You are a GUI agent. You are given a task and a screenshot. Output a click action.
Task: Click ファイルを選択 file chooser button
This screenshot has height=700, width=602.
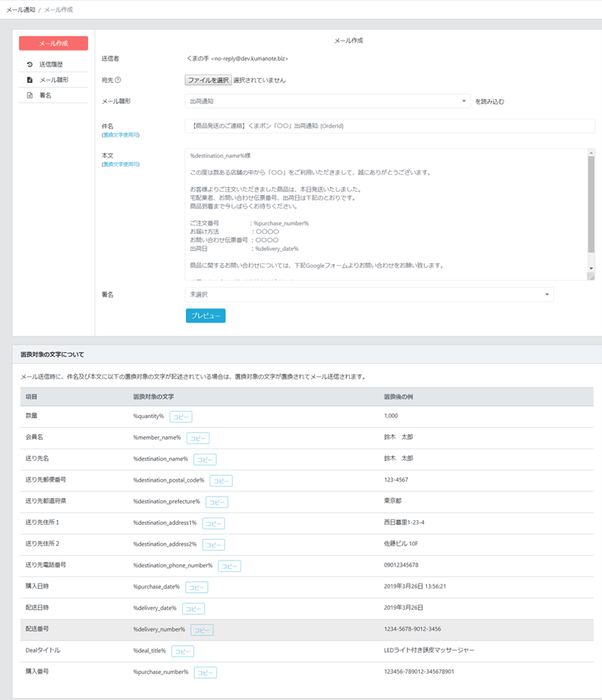(208, 79)
